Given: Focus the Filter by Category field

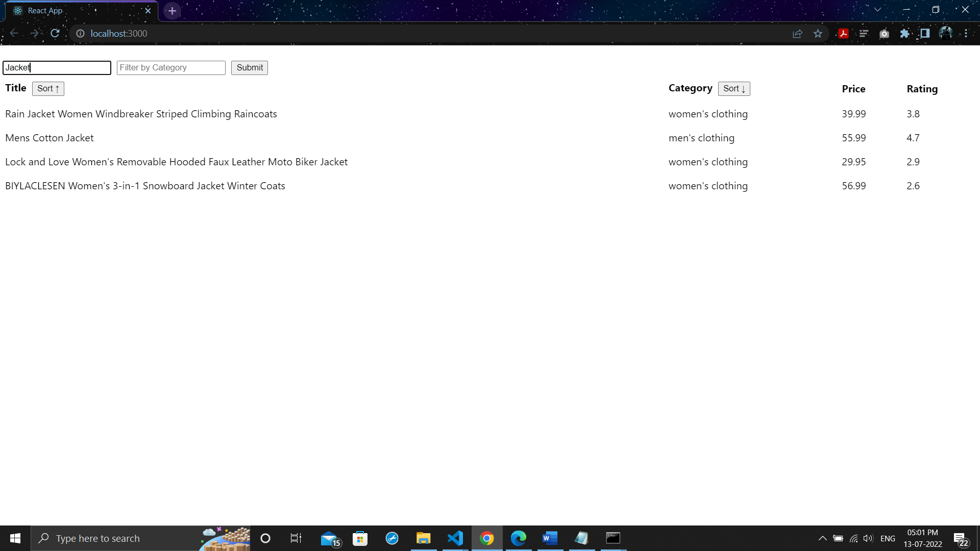Looking at the screenshot, I should click(171, 68).
